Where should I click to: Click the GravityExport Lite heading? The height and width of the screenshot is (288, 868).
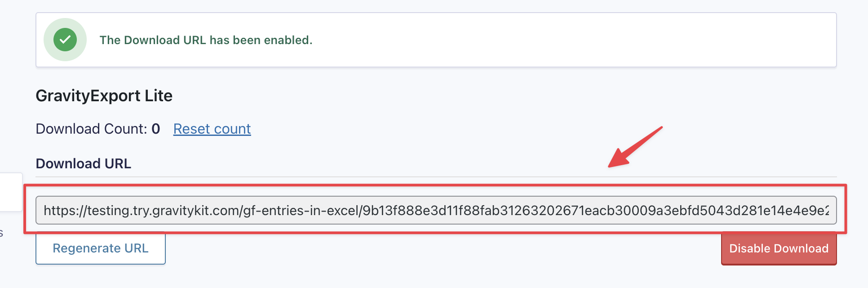click(x=104, y=96)
